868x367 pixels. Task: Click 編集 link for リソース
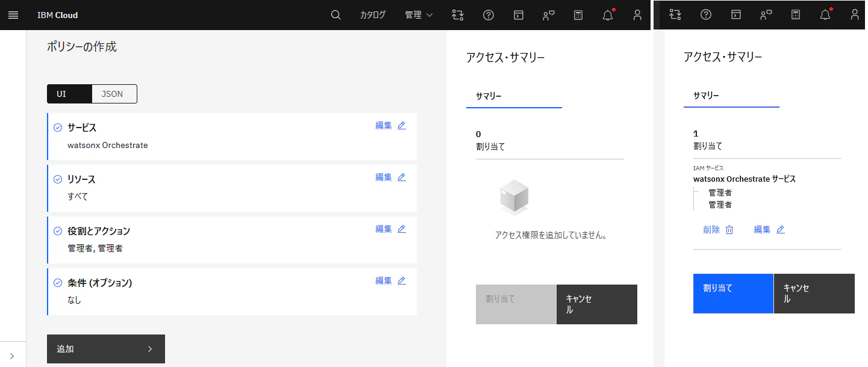(384, 177)
